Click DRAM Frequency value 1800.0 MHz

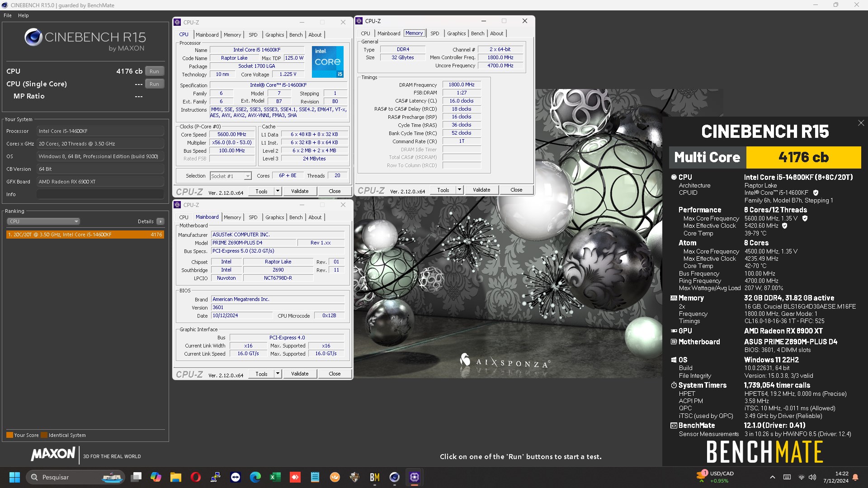pos(461,84)
